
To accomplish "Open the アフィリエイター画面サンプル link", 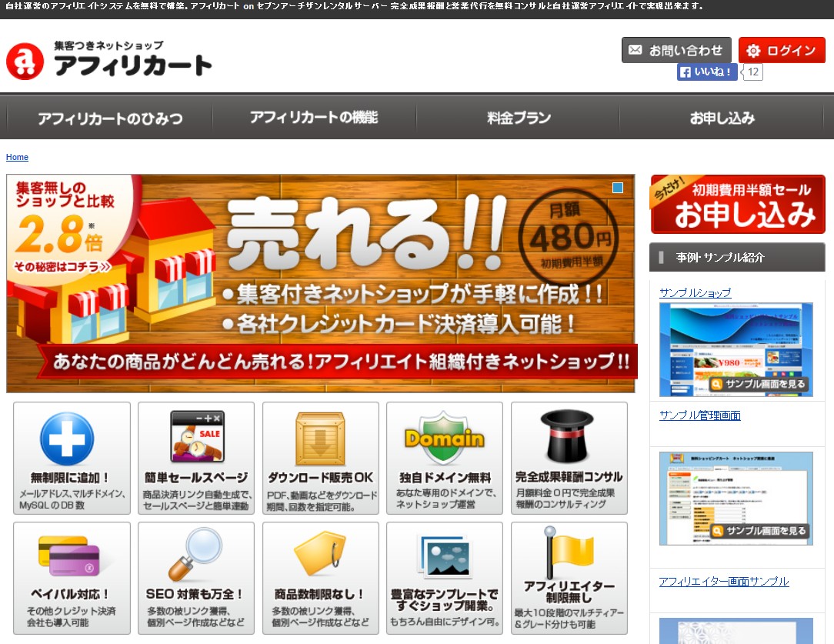I will pos(724,582).
